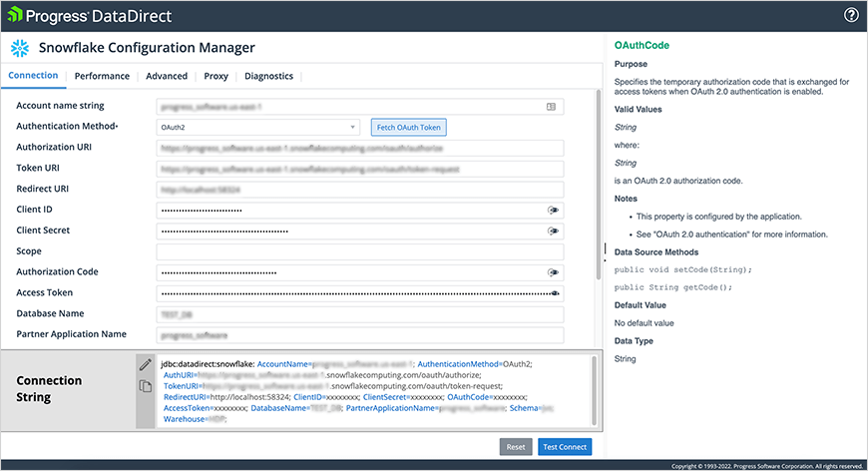868x471 pixels.
Task: Go to the Diagnostics tab
Action: point(268,76)
